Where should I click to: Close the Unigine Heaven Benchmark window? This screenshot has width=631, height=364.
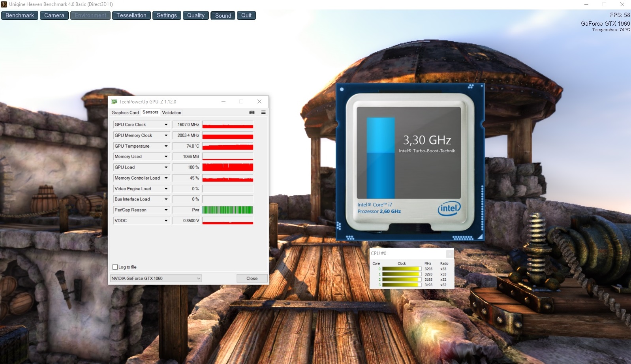(x=622, y=4)
